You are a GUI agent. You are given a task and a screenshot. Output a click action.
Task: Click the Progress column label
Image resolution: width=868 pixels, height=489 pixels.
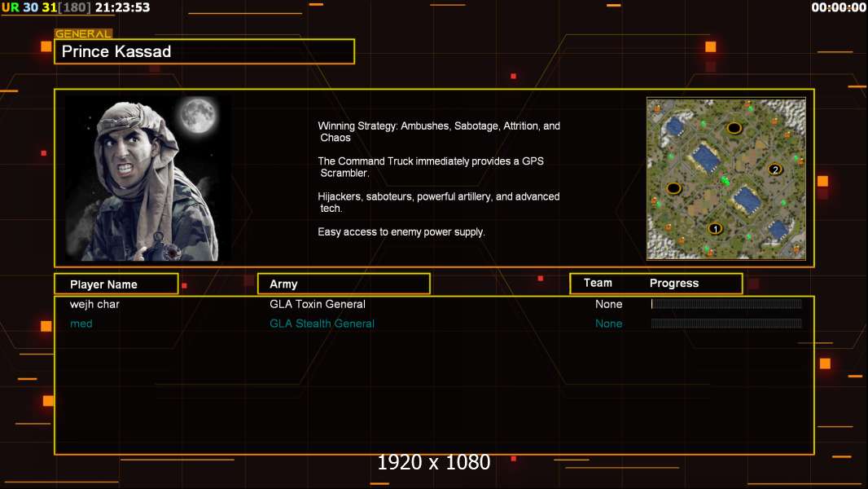click(x=673, y=283)
